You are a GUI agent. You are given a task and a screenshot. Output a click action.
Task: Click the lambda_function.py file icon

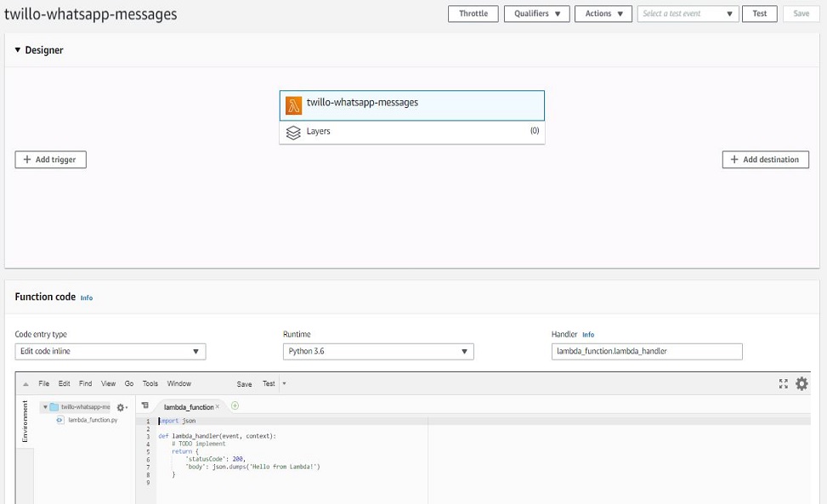[x=59, y=420]
